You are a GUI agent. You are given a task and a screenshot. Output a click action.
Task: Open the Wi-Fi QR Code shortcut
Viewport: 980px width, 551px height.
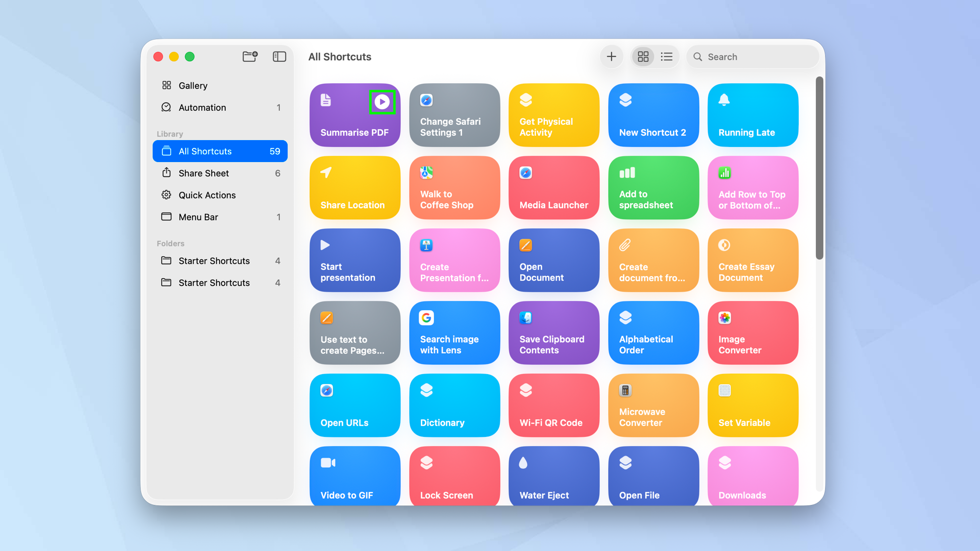(x=554, y=405)
